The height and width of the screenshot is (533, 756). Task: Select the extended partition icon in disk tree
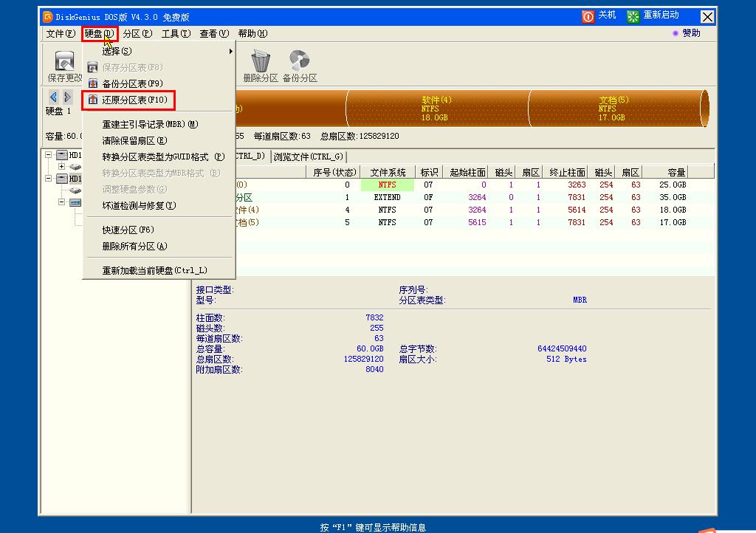75,202
